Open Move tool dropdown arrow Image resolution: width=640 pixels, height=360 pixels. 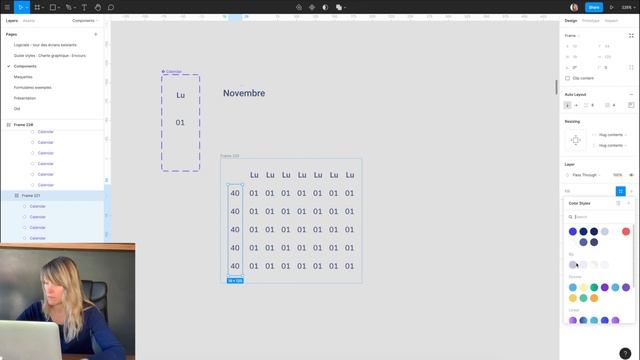[26, 7]
